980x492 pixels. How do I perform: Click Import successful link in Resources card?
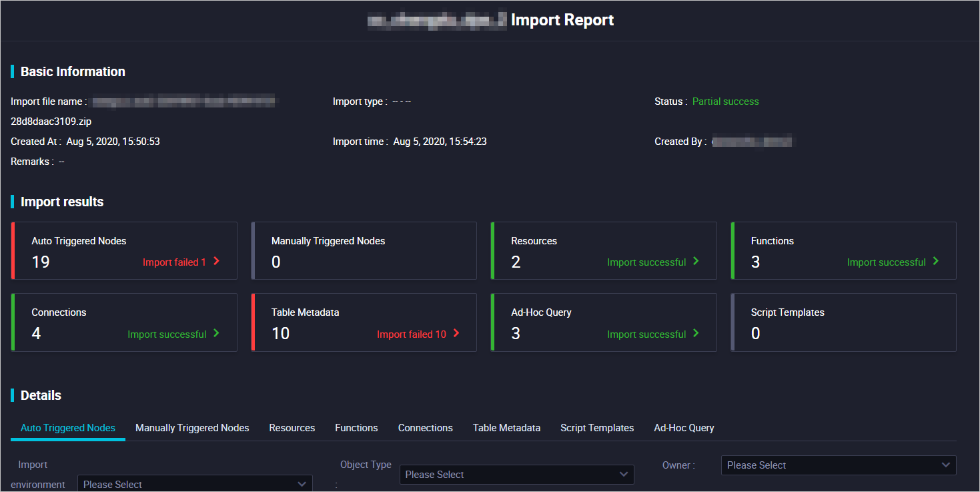[646, 262]
